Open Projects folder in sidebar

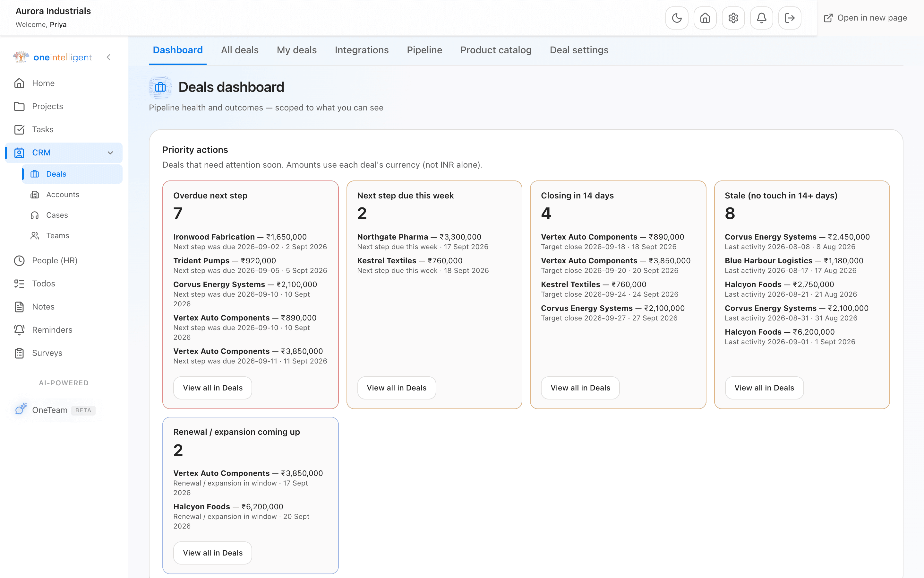(64, 106)
